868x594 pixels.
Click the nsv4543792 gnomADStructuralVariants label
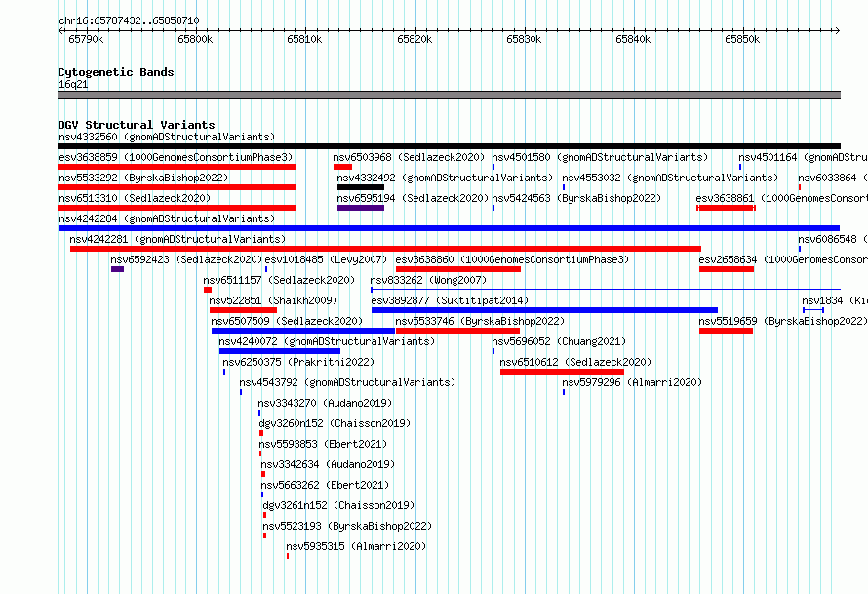(347, 382)
